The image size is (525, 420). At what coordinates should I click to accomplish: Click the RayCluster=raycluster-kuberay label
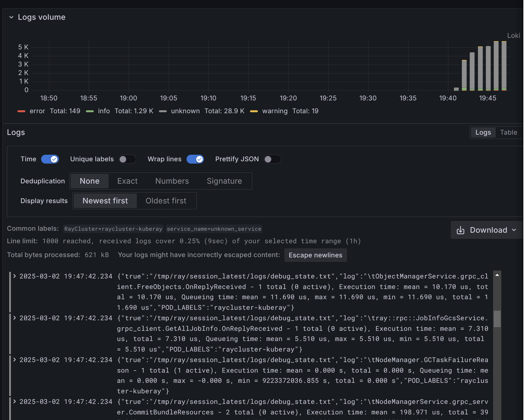tap(113, 229)
